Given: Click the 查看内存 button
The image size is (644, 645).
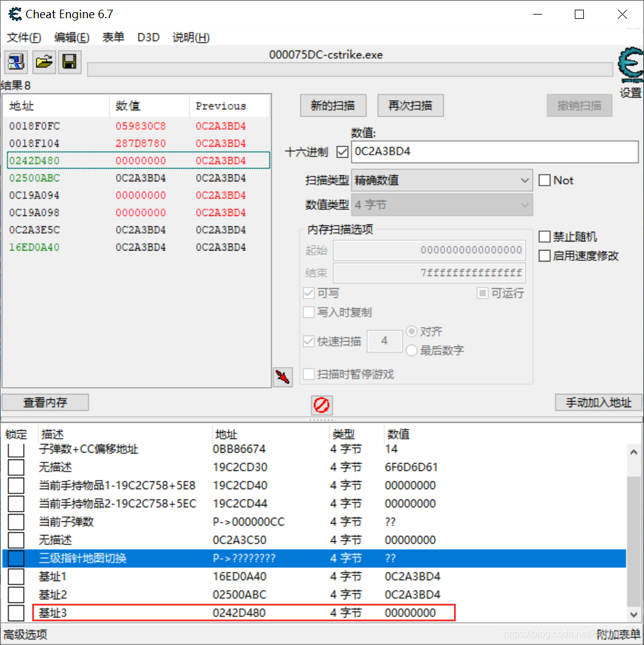Looking at the screenshot, I should [x=46, y=402].
